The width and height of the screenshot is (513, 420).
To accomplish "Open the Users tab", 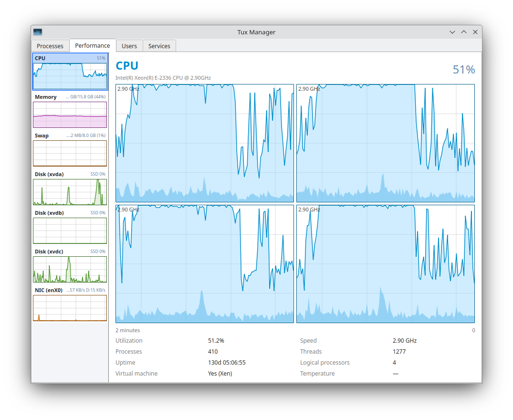I will (x=129, y=46).
